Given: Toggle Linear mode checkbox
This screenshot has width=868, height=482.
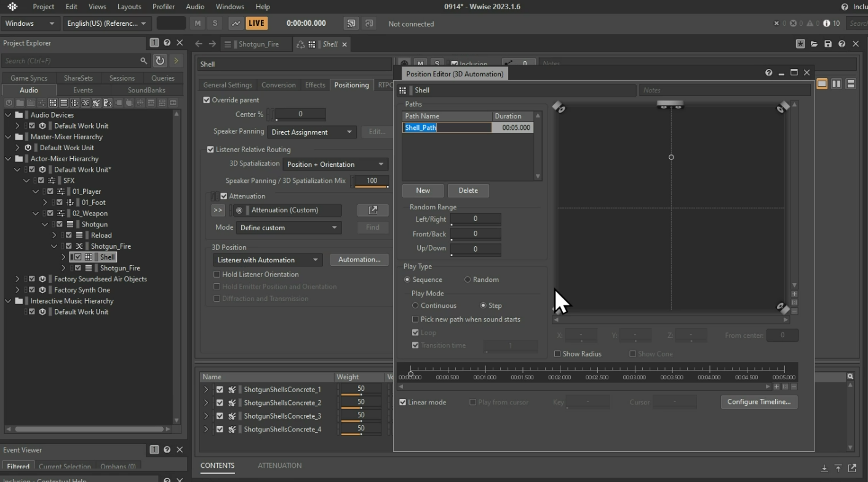Looking at the screenshot, I should click(403, 403).
